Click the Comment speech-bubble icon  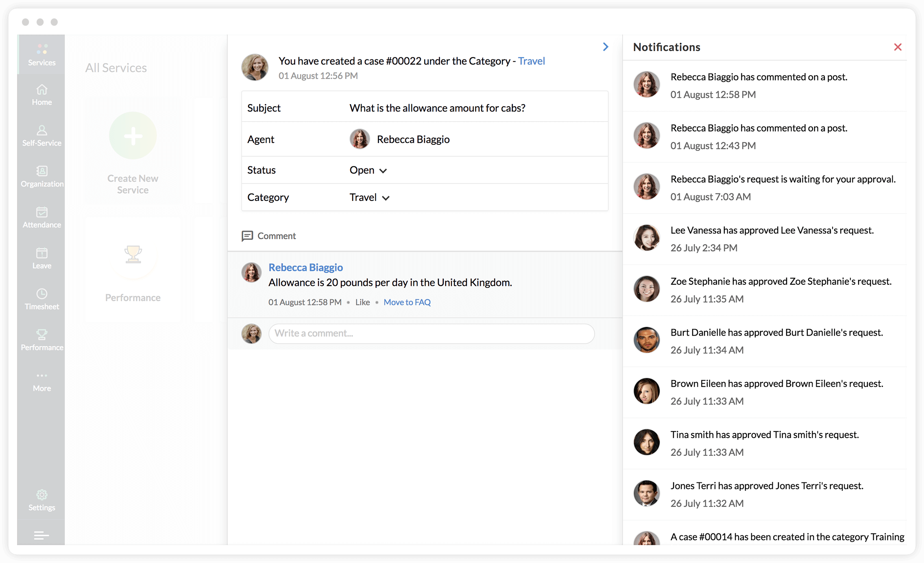[x=247, y=236]
